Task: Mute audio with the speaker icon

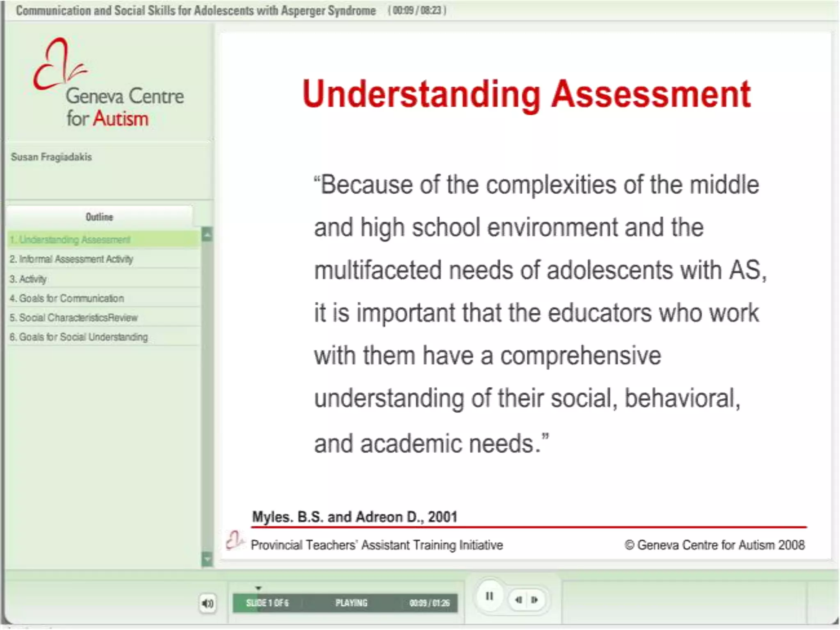Action: pos(208,603)
